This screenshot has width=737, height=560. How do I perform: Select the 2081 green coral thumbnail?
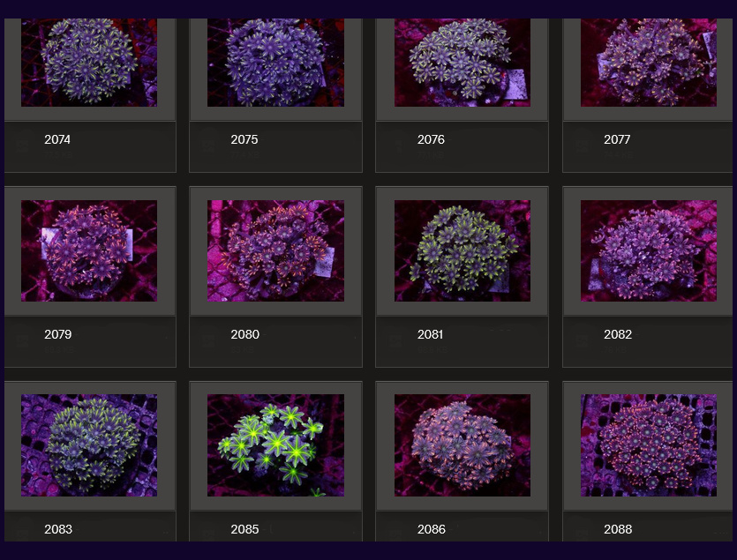tap(462, 250)
